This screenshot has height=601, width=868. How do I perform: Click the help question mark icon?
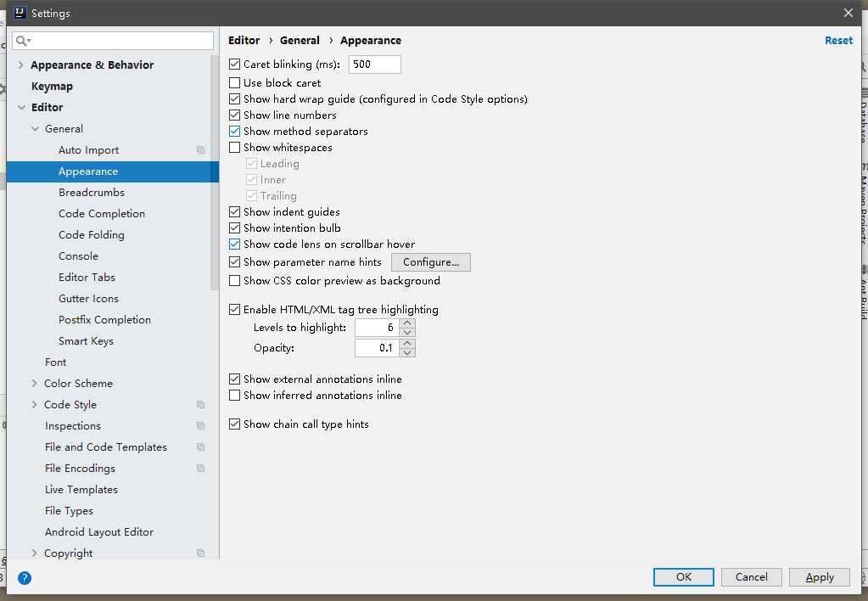pyautogui.click(x=25, y=578)
